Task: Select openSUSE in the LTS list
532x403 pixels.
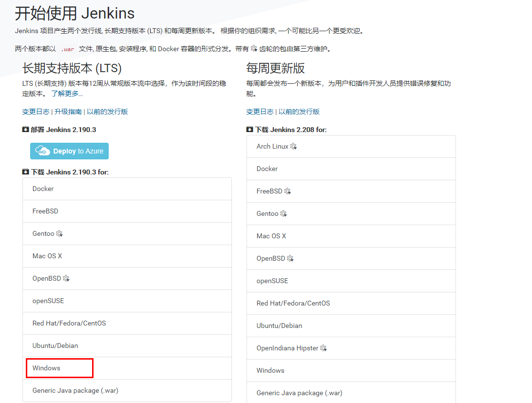Action: 127,301
